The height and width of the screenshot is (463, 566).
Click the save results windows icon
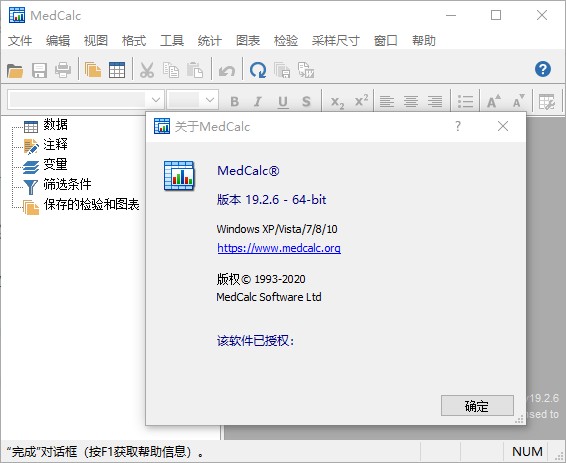tap(282, 70)
